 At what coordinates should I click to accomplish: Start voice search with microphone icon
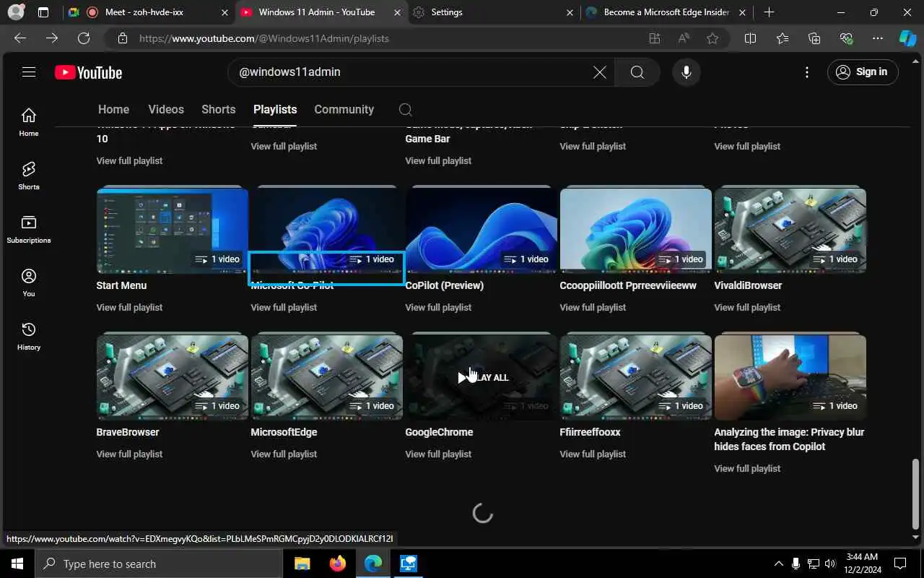coord(686,72)
